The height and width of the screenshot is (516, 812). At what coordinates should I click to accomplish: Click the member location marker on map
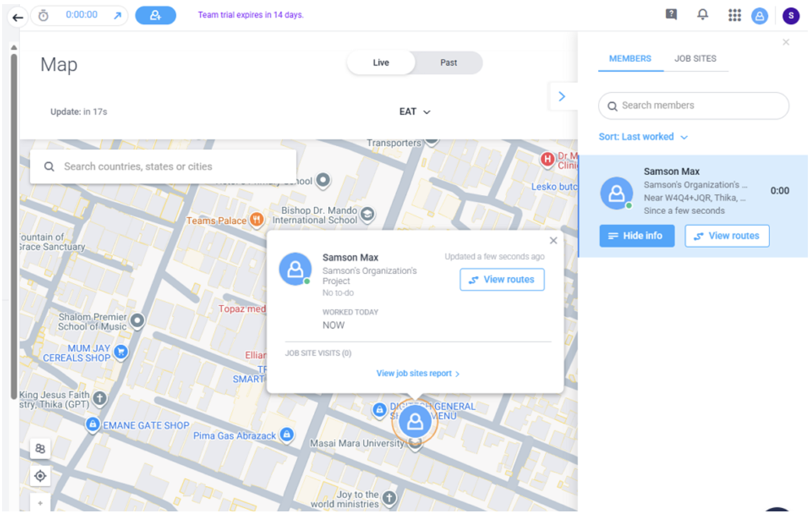click(x=415, y=422)
